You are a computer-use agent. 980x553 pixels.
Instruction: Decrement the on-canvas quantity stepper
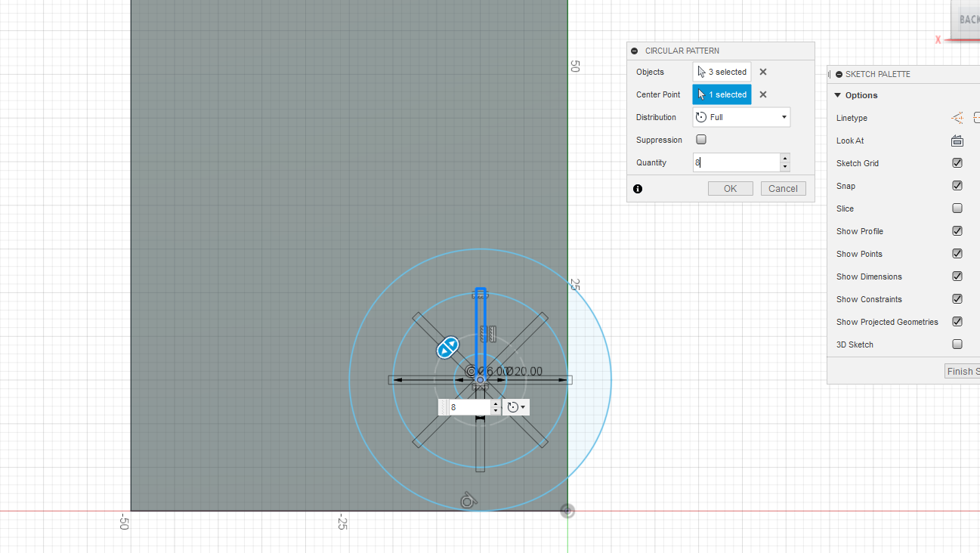[x=495, y=411]
